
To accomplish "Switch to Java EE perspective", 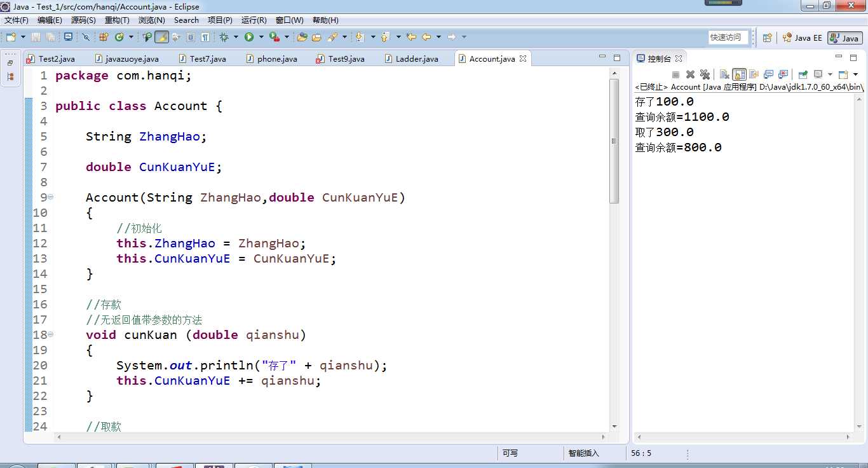I will tap(802, 38).
